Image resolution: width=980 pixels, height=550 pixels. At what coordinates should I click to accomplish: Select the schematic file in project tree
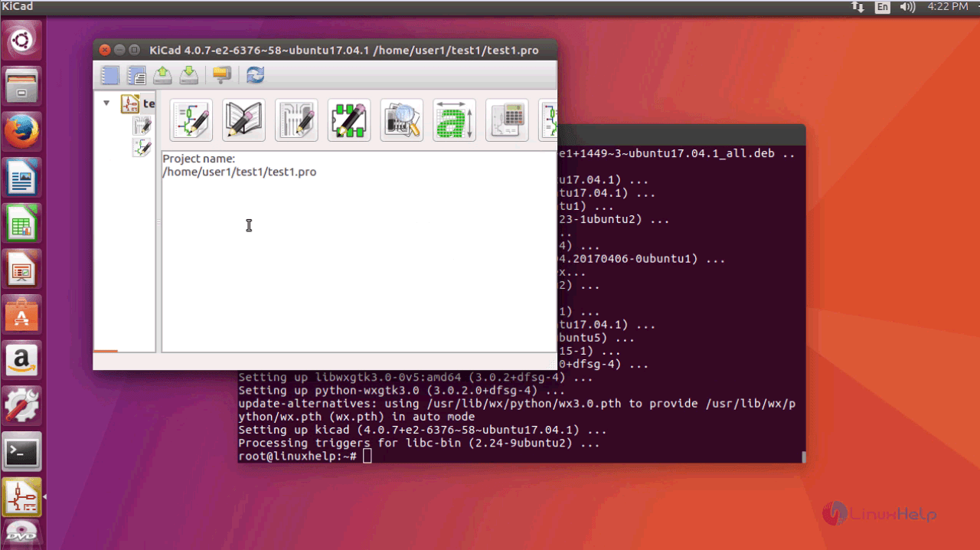142,148
